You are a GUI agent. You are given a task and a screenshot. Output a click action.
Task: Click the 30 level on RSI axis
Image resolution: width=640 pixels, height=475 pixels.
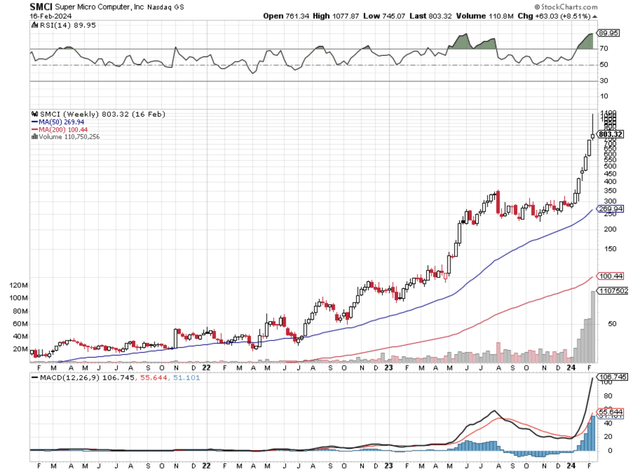(604, 81)
